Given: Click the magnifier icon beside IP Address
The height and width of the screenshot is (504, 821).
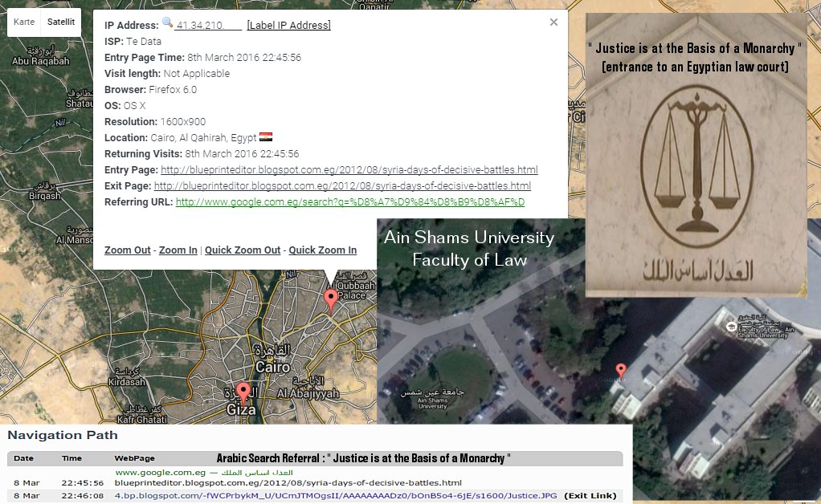Looking at the screenshot, I should pyautogui.click(x=168, y=22).
